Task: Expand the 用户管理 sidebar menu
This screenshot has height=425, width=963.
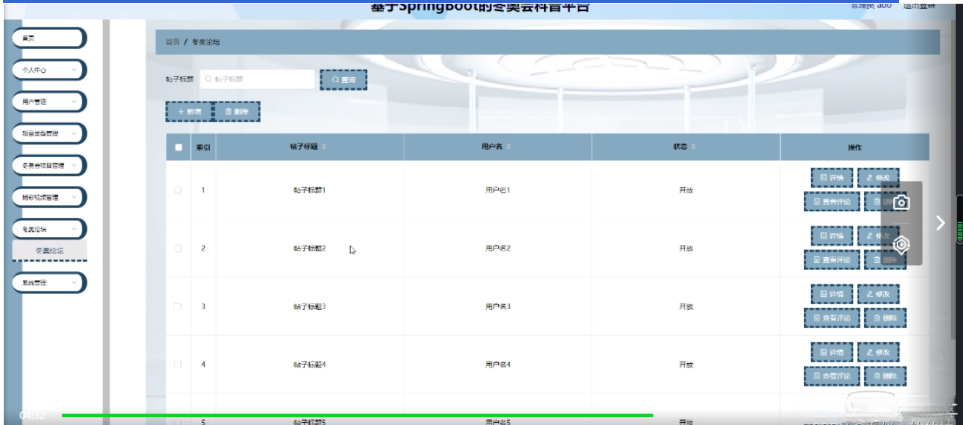Action: [x=49, y=102]
